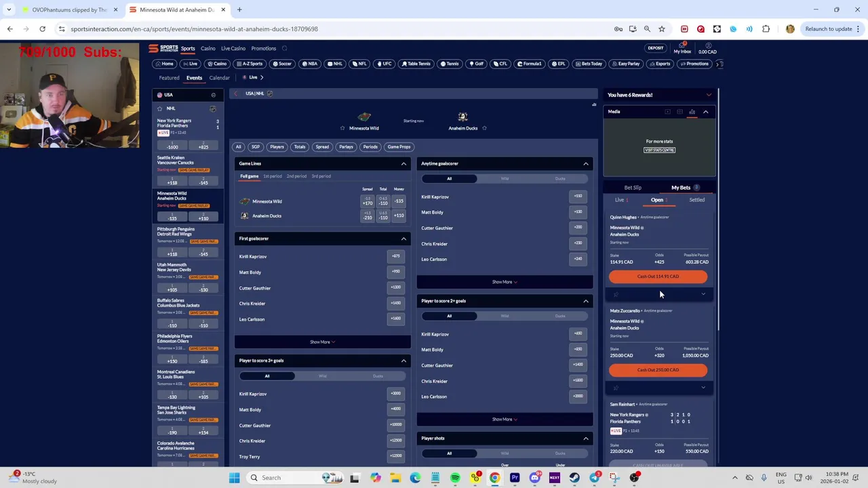Open Spotify from the taskbar
This screenshot has height=488, width=868.
tap(455, 478)
